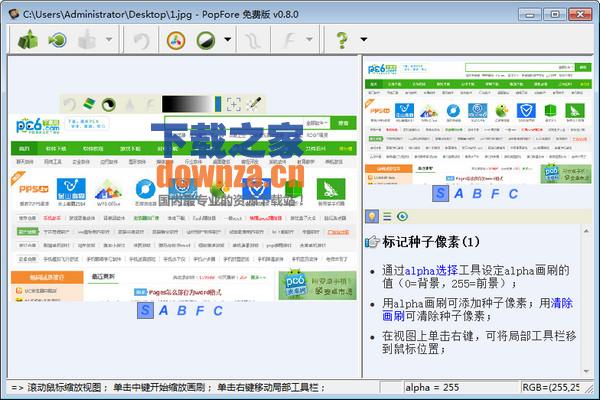Screen dimensions: 600x400
Task: Click the three-line list icon in help panel
Action: coord(387,216)
